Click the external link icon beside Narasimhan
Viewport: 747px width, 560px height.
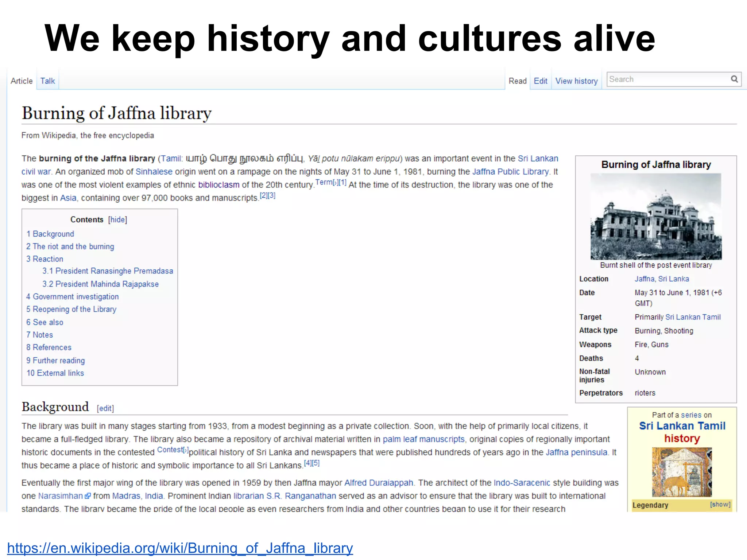coord(88,496)
